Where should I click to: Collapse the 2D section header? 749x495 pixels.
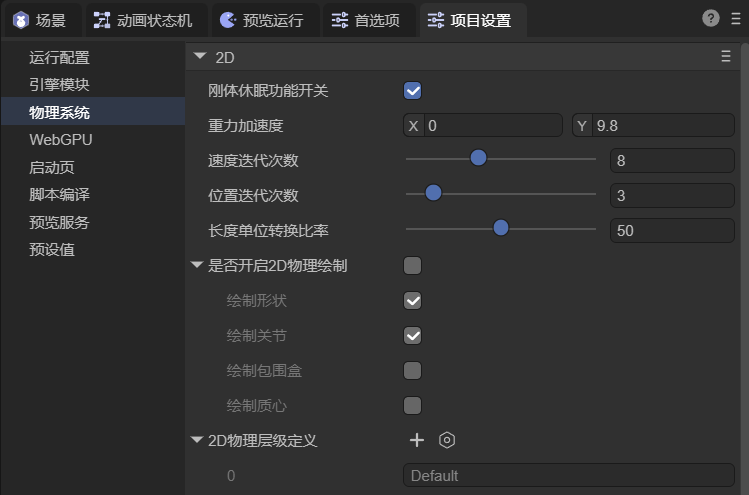point(201,58)
